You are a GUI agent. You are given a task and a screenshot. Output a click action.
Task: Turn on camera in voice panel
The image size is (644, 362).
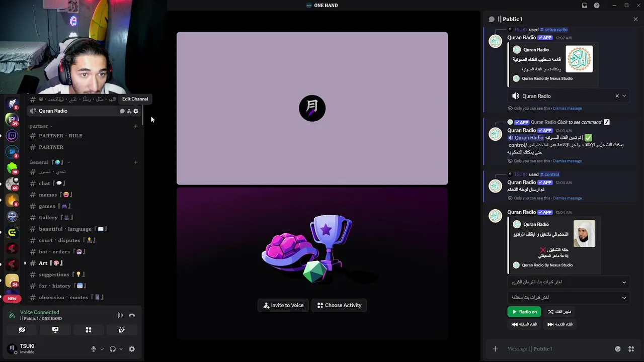point(22,330)
